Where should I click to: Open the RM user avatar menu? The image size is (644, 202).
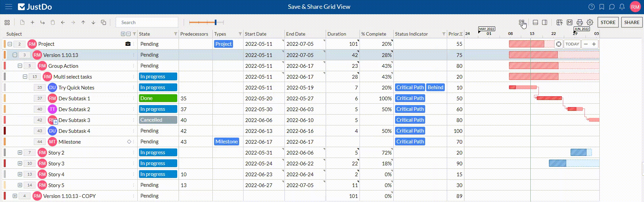pyautogui.click(x=635, y=7)
